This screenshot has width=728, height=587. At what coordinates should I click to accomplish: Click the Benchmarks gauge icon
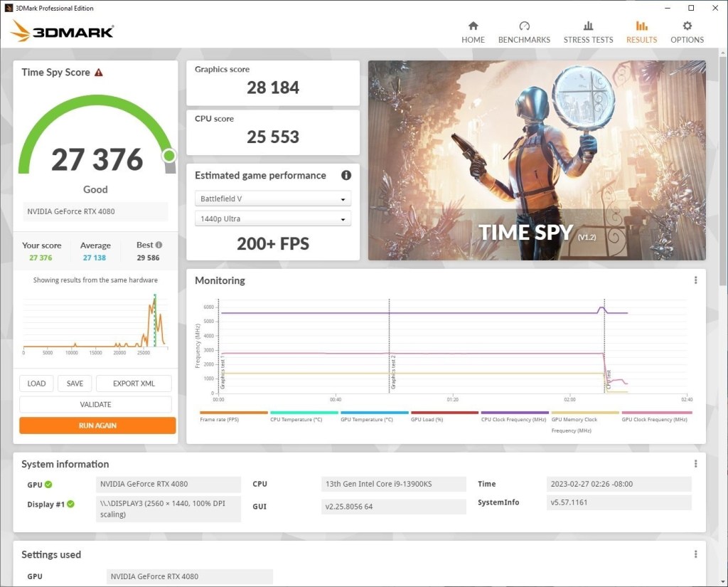click(524, 26)
